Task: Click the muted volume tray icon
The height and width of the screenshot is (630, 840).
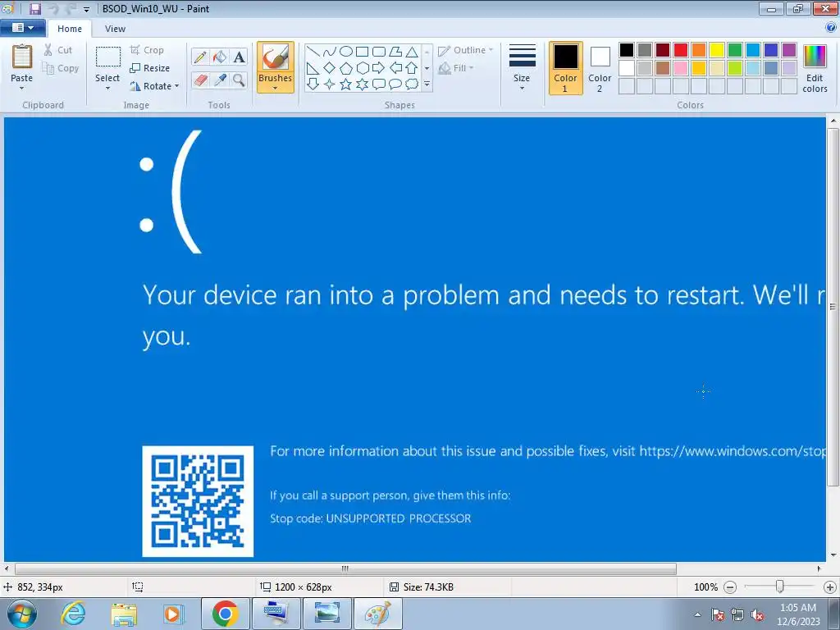Action: (x=757, y=614)
